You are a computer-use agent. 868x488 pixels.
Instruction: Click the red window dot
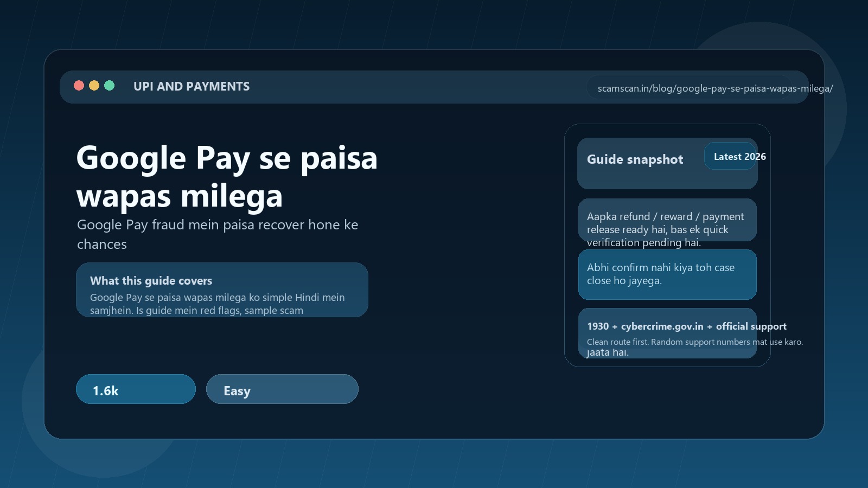[79, 86]
